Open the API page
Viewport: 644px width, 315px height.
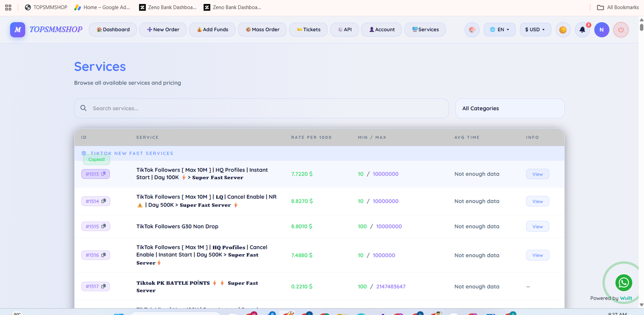click(345, 29)
